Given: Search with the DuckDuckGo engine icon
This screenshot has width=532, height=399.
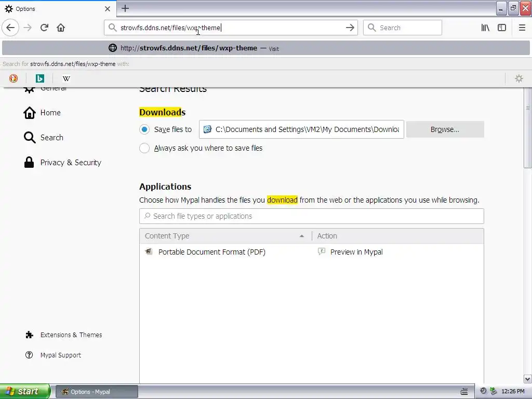Looking at the screenshot, I should pos(13,78).
